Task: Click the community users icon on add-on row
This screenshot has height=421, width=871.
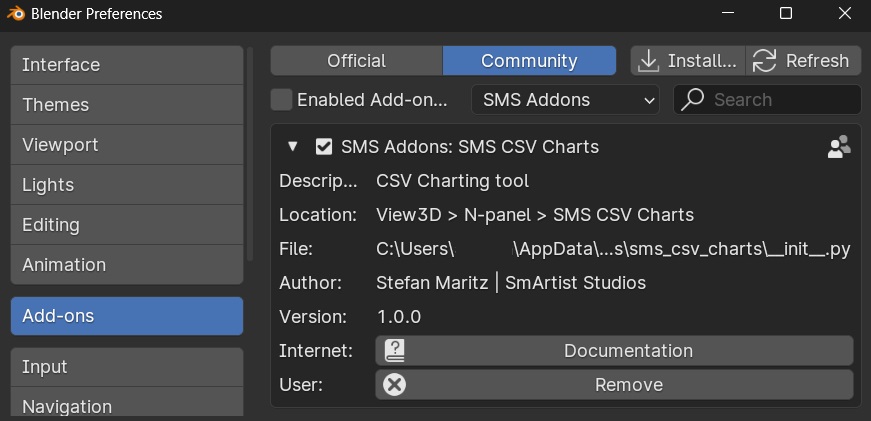Action: [x=839, y=147]
